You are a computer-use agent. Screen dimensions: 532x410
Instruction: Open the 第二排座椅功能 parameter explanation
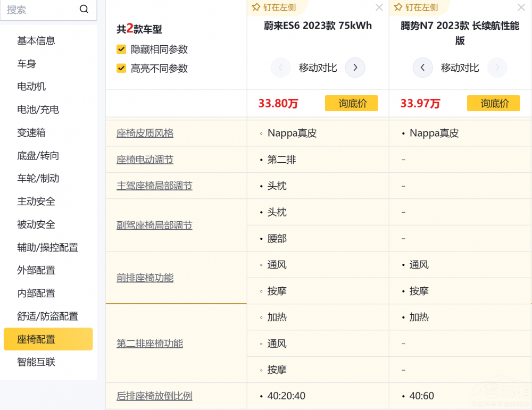(149, 344)
